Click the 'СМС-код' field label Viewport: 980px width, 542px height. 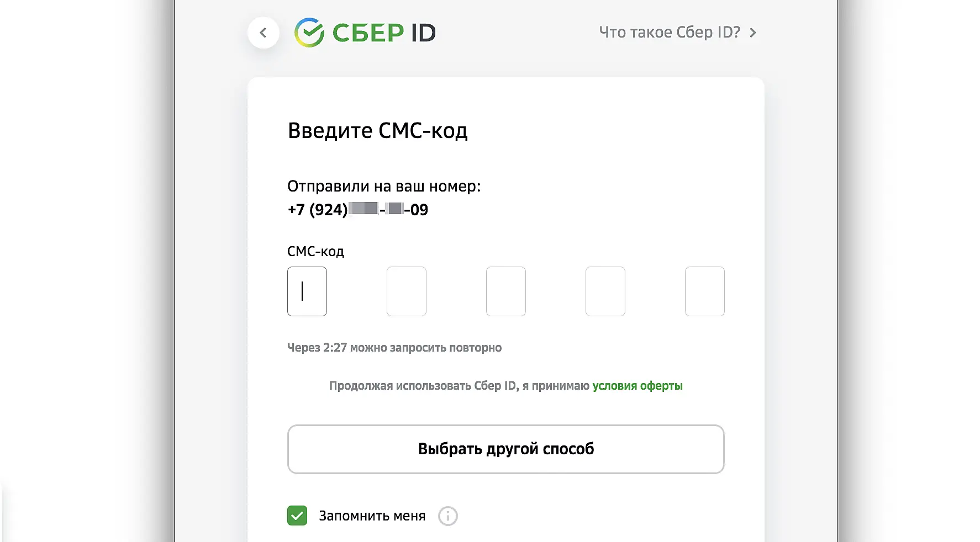[x=315, y=252]
